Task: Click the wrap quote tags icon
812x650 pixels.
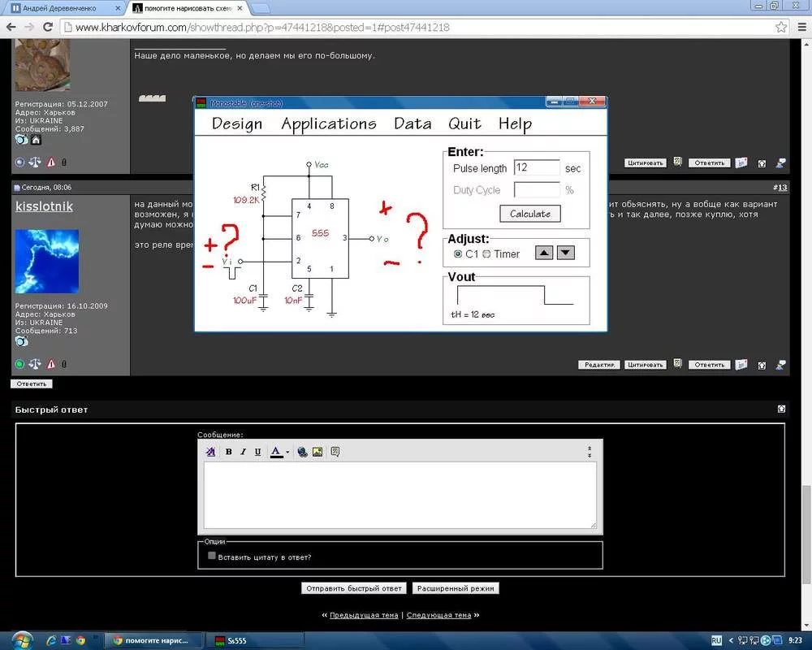Action: pyautogui.click(x=335, y=452)
